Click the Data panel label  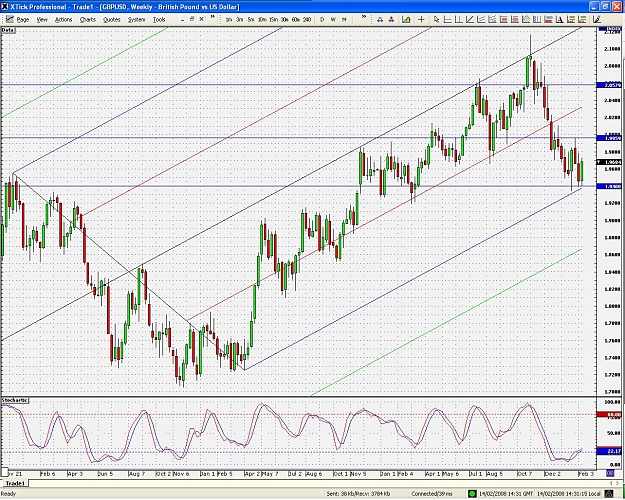tap(8, 30)
